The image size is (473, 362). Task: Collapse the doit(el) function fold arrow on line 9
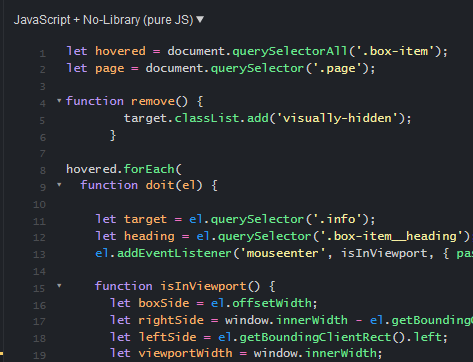pos(59,184)
